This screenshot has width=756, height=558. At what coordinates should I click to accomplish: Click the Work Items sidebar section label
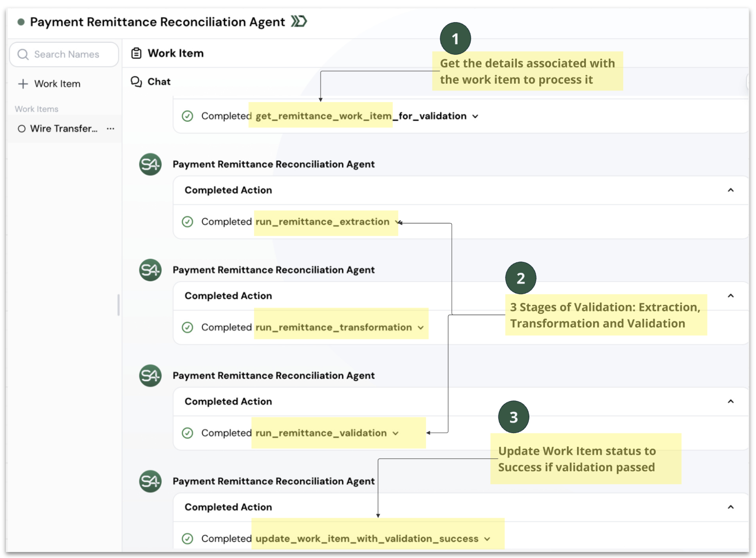pos(37,109)
